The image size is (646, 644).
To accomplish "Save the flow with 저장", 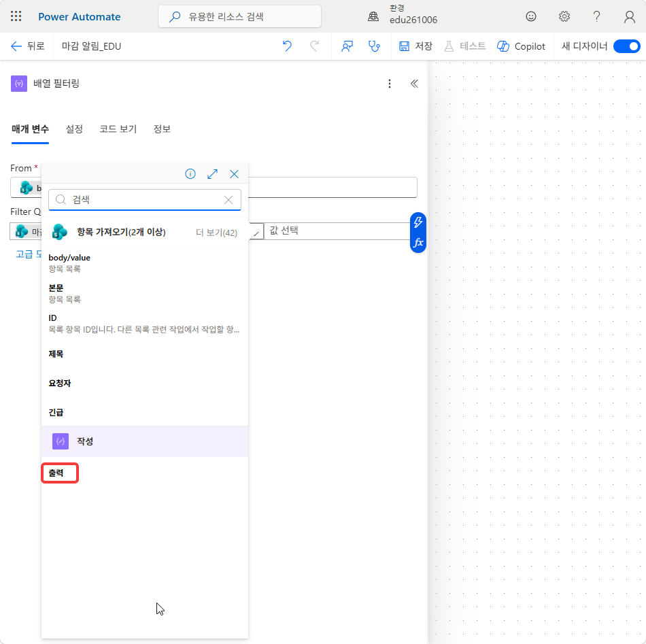I will coord(415,46).
